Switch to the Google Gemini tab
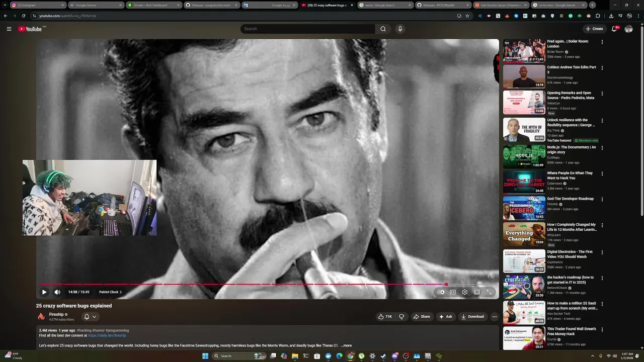 [95, 5]
